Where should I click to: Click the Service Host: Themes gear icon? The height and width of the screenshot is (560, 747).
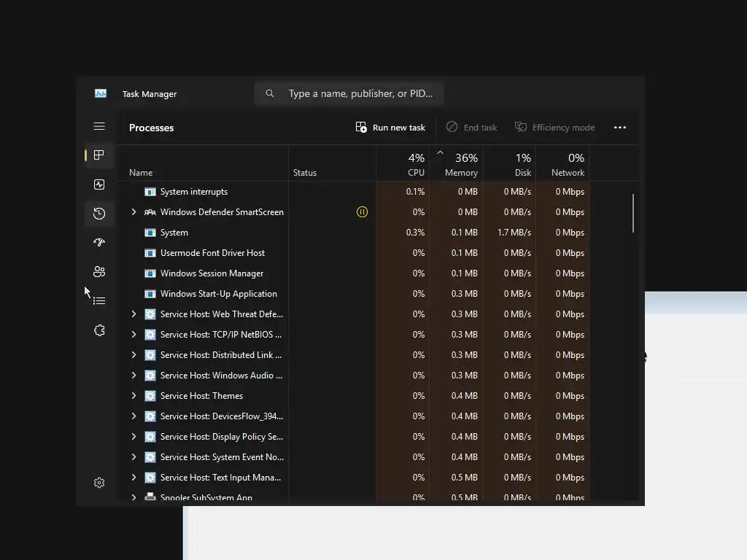point(150,396)
